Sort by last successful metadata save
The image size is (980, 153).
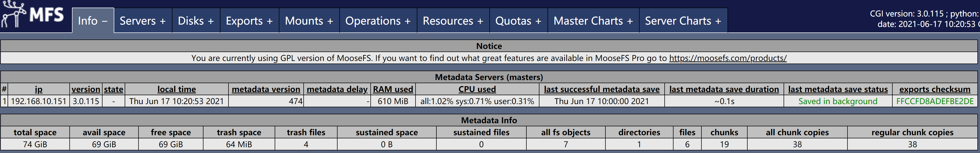pos(602,89)
